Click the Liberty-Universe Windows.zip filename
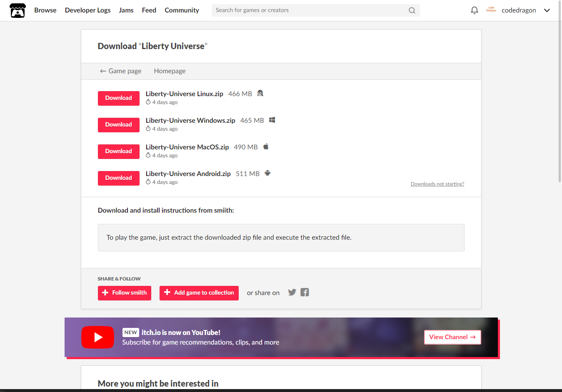 point(190,121)
